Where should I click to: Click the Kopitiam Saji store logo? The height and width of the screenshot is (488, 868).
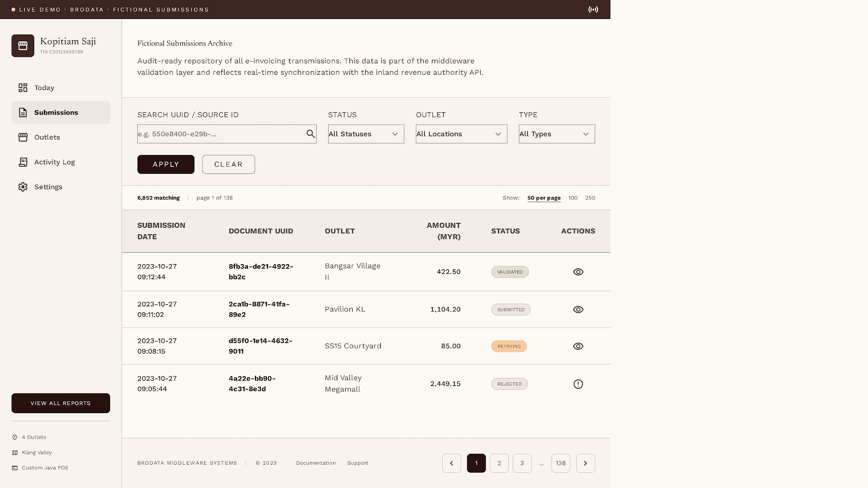23,46
